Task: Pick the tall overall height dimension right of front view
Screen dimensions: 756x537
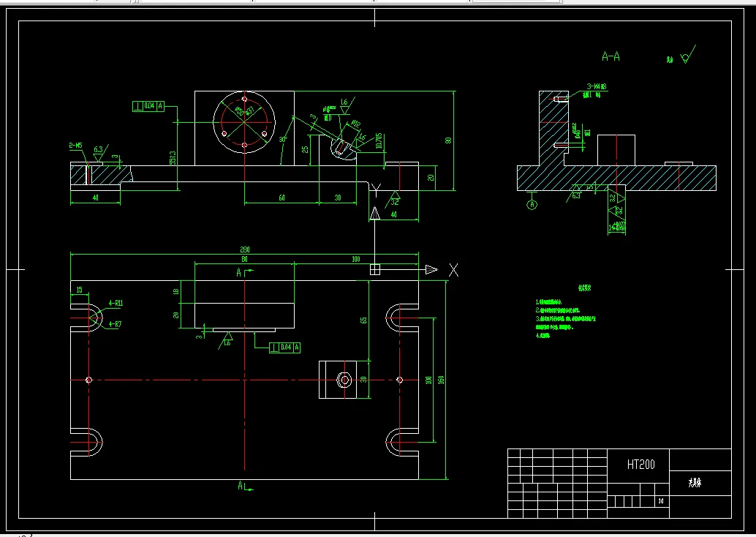Action: coord(449,140)
